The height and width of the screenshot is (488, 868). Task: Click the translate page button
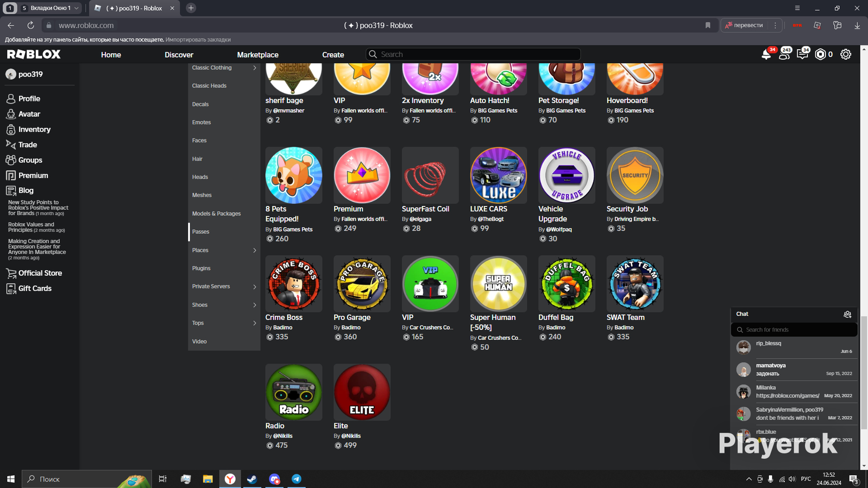click(744, 25)
